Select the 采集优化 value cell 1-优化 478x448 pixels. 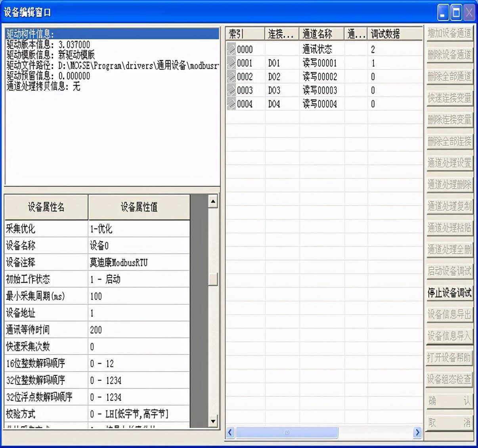tap(139, 229)
